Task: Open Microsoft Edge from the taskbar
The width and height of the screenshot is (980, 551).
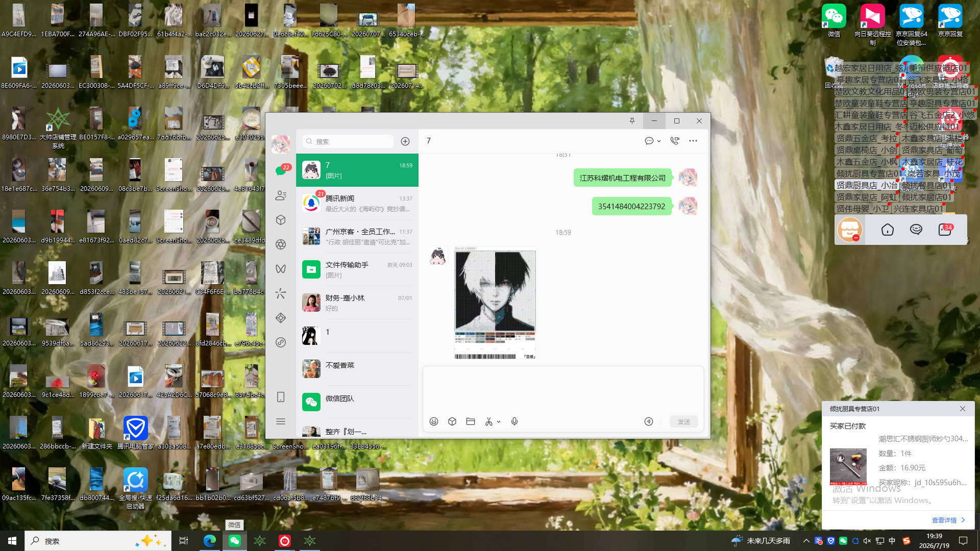Action: pyautogui.click(x=210, y=541)
